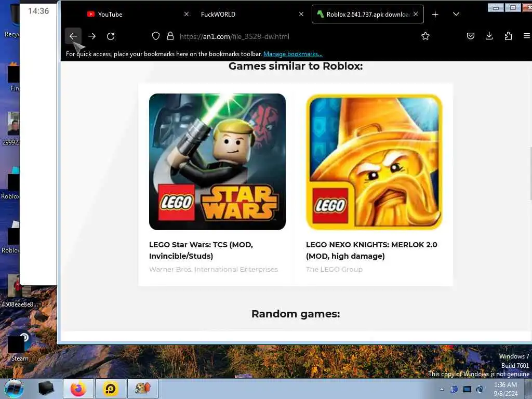Select the Recycle Bin desktop icon
The height and width of the screenshot is (399, 532).
(11, 20)
